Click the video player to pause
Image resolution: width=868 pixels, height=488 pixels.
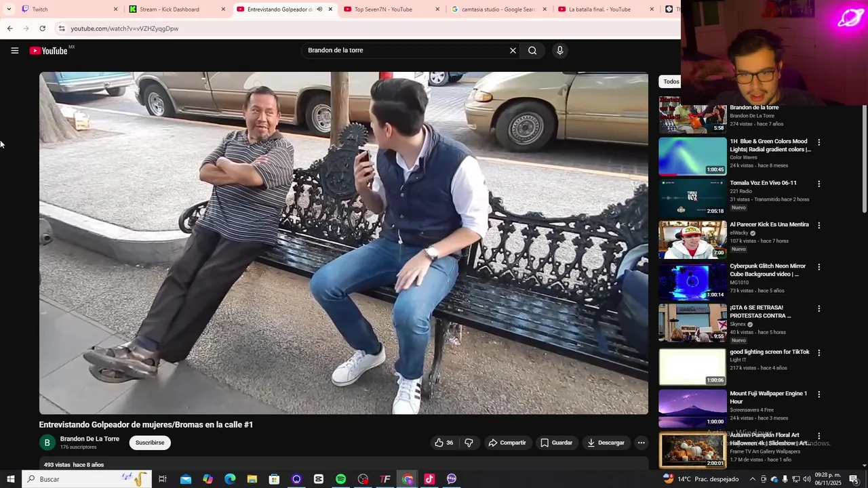click(344, 243)
